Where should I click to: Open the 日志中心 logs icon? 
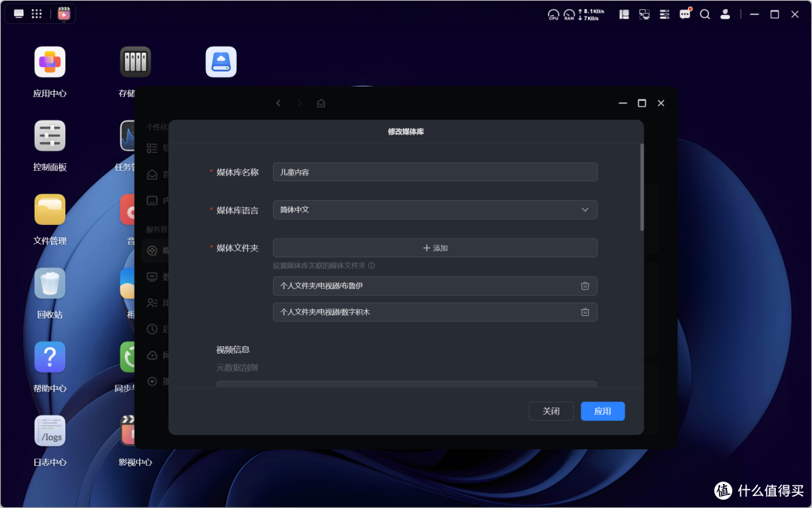pos(50,430)
